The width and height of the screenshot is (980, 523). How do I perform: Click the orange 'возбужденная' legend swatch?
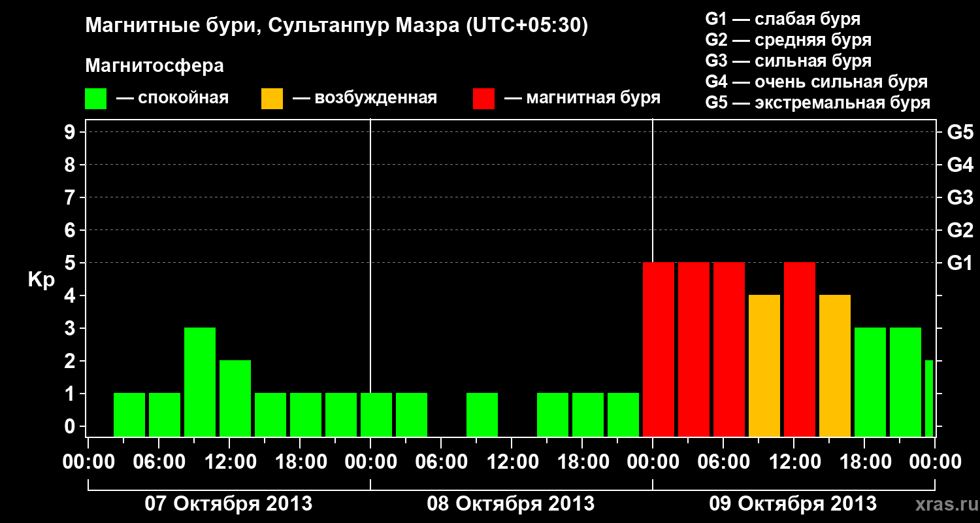pos(272,99)
